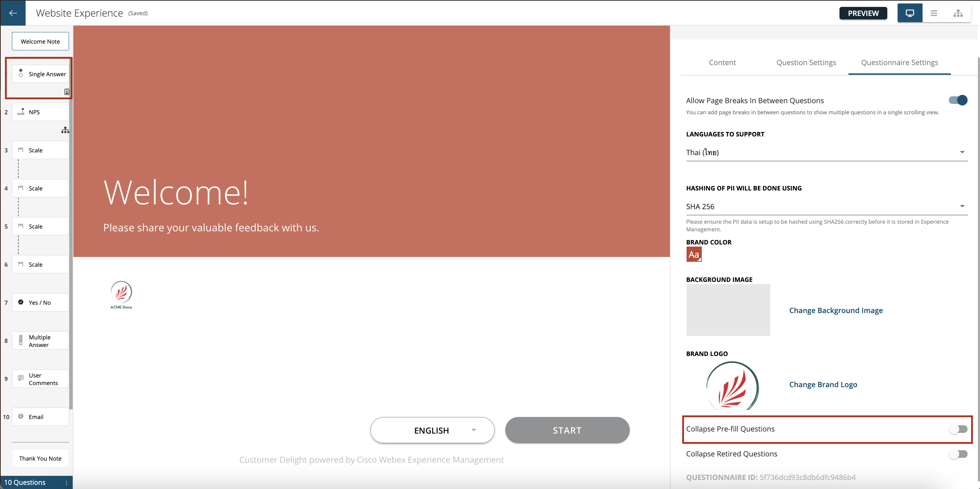Click the Welcome! heading text
980x489 pixels.
[176, 193]
